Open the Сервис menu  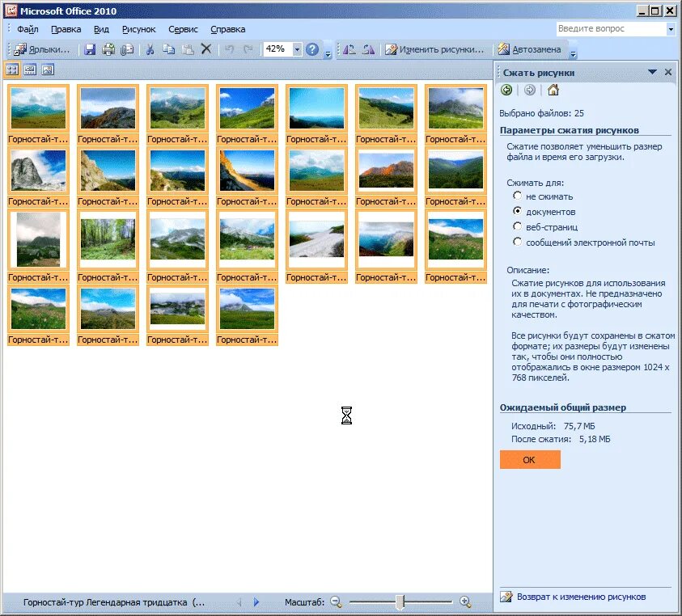tap(183, 29)
